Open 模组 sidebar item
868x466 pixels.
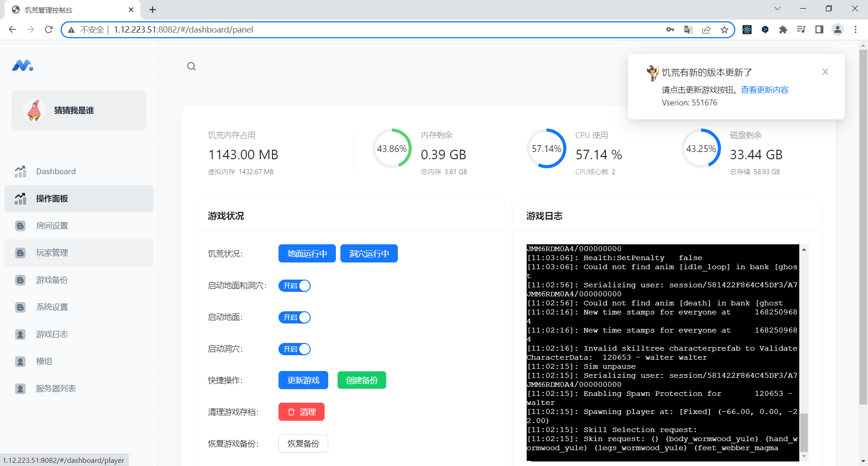coord(79,361)
